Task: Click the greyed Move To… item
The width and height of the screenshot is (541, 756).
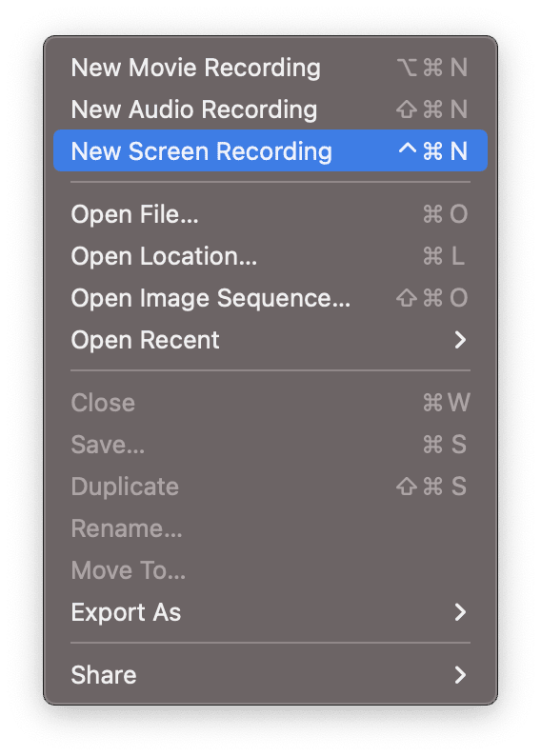Action: [270, 570]
